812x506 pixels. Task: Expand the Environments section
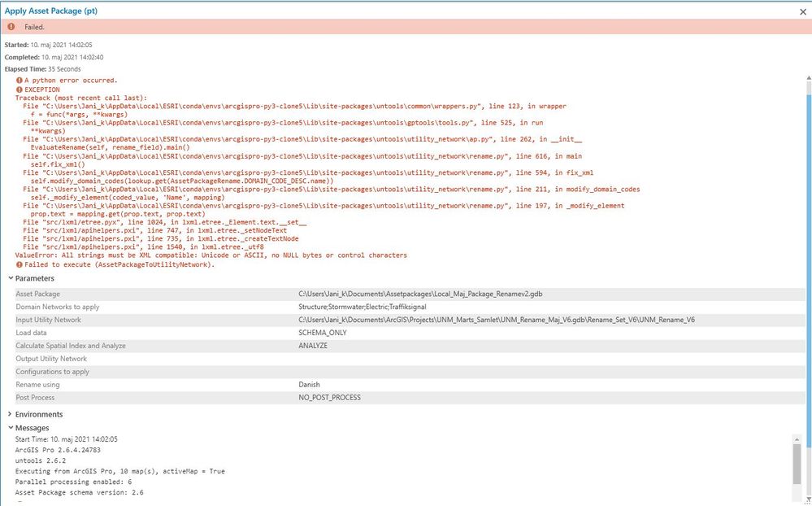tap(11, 414)
